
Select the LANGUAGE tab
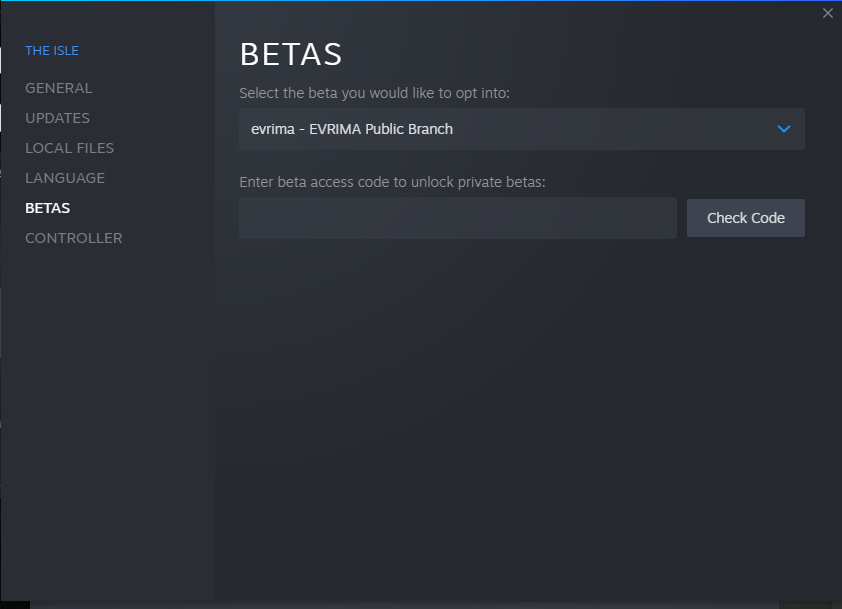pos(64,178)
